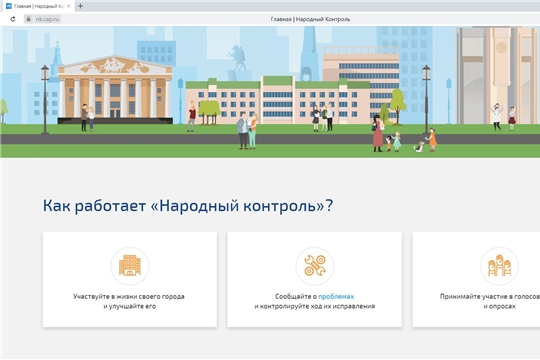This screenshot has width=540, height=360.
Task: Click the city illustration banner
Action: [x=270, y=92]
